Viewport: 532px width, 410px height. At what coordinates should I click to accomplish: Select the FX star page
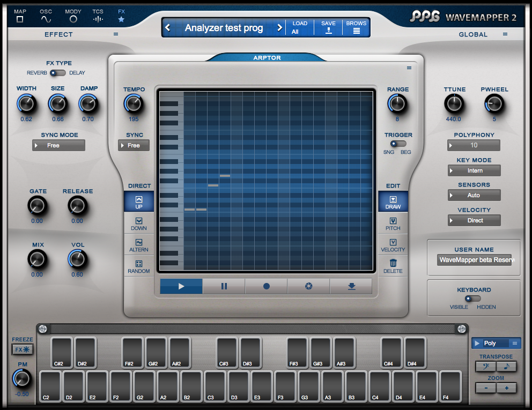[x=121, y=19]
